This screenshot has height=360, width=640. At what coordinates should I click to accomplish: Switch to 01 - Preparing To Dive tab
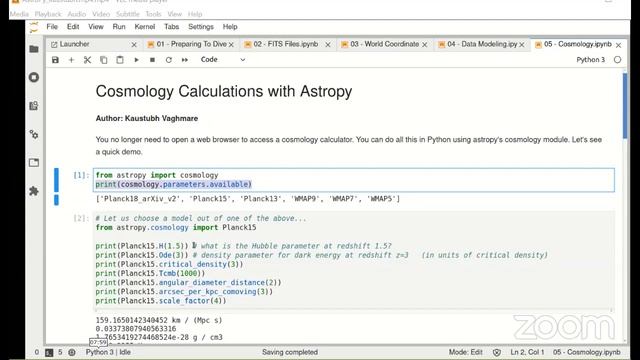coord(191,44)
